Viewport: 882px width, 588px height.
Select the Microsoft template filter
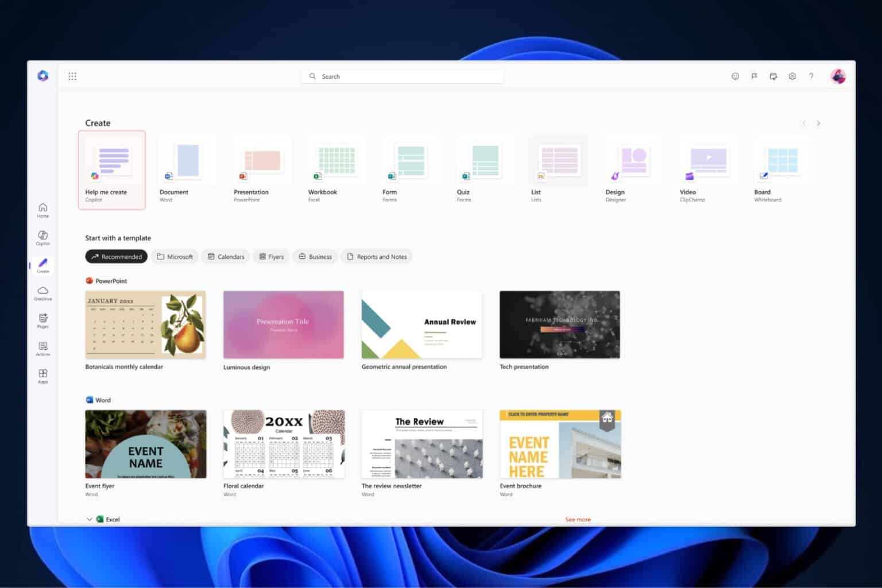(x=175, y=257)
